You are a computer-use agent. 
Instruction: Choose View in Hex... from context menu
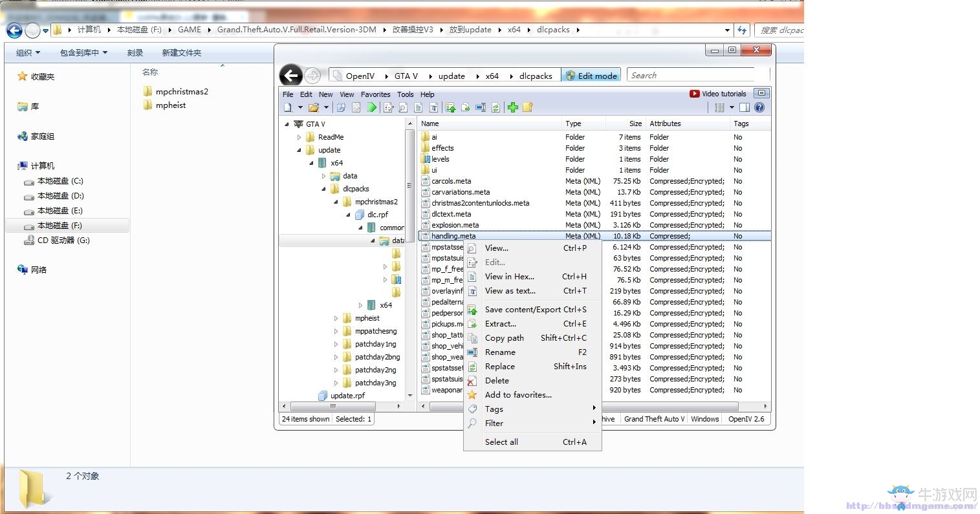click(532, 276)
